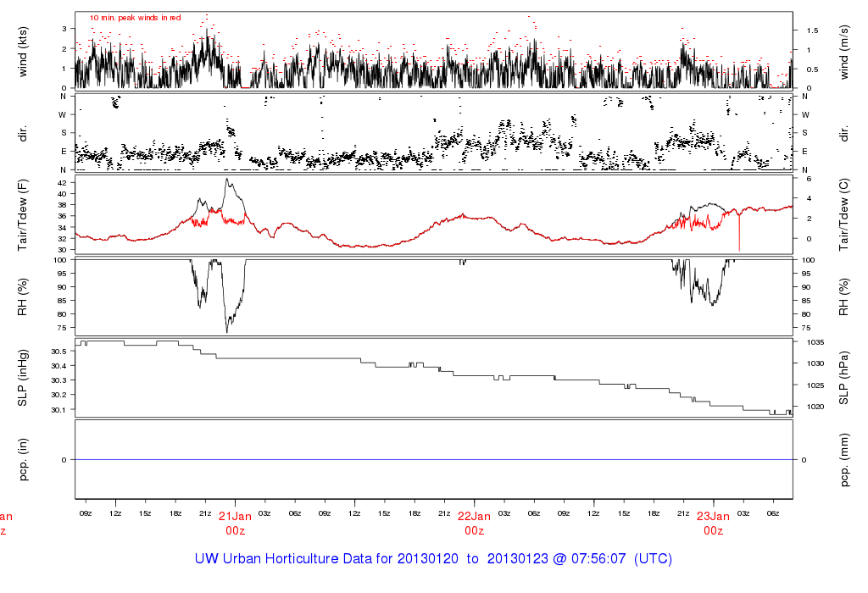The height and width of the screenshot is (593, 868).
Task: Click the 'Tair/Tdew (F)' axis label
Action: point(23,214)
